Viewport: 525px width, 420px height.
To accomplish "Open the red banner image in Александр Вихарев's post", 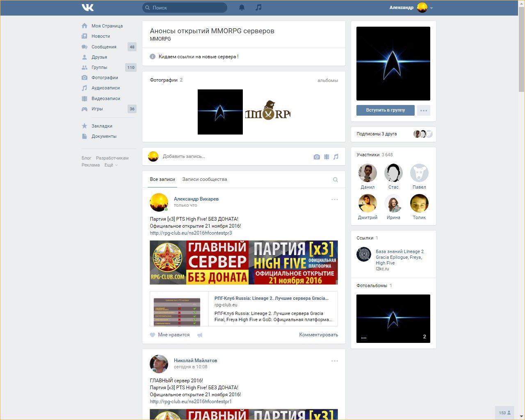I will click(x=244, y=262).
